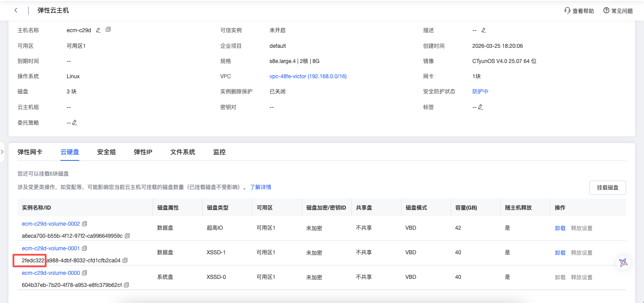644x303 pixels.
Task: Open VPC link vpc-48fe-victor
Action: [x=308, y=76]
